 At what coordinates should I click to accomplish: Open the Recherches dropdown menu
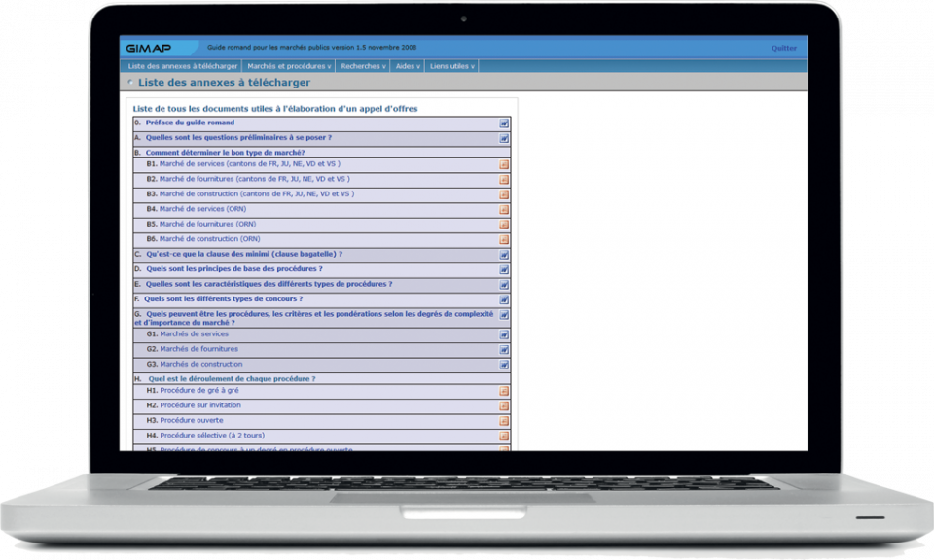[x=363, y=66]
